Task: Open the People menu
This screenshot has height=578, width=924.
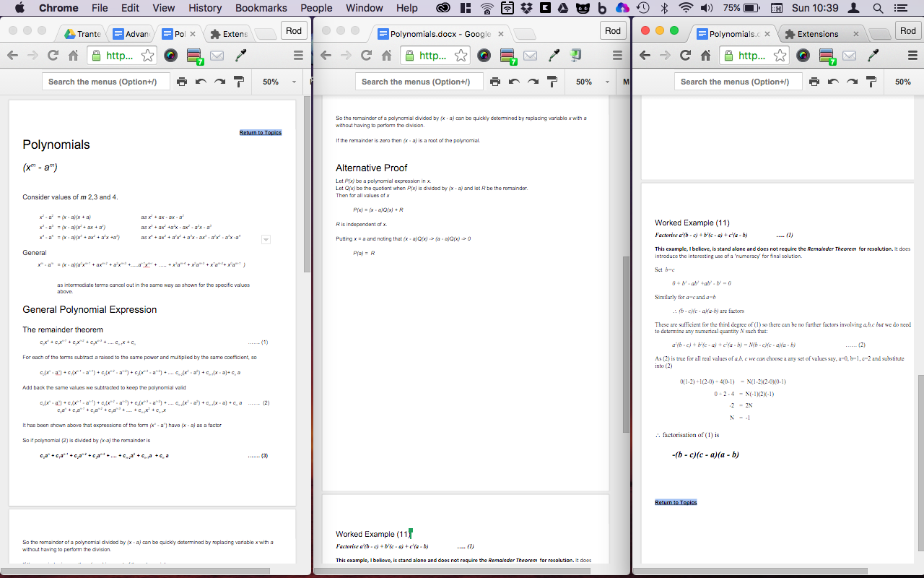Action: tap(316, 8)
